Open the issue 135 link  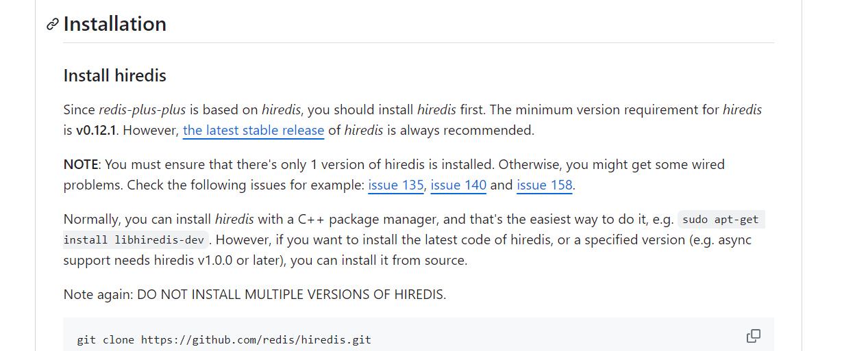(x=396, y=185)
